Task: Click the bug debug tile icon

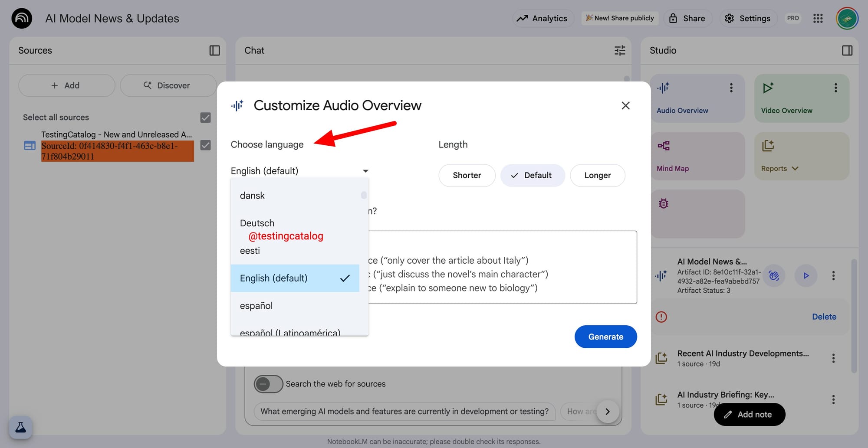Action: click(x=663, y=203)
